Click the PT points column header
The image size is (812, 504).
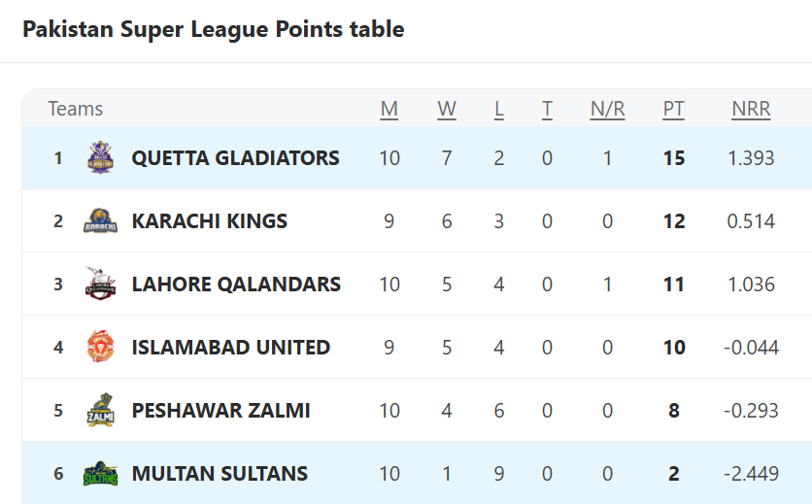[674, 110]
